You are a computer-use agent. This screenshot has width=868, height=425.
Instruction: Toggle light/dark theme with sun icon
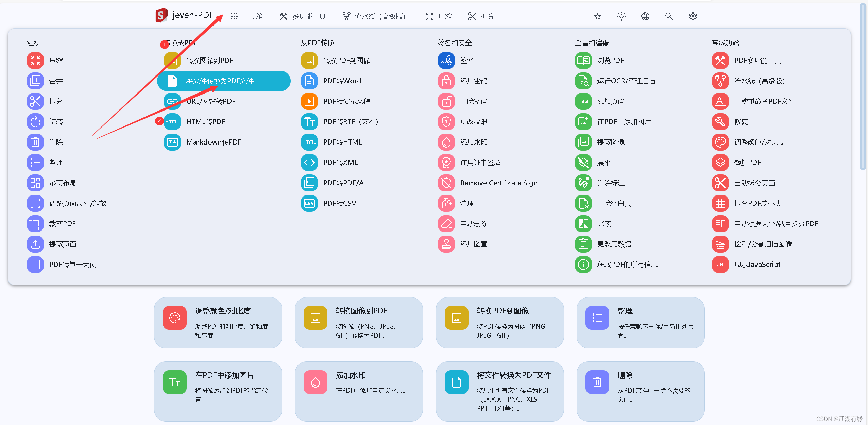(x=621, y=16)
